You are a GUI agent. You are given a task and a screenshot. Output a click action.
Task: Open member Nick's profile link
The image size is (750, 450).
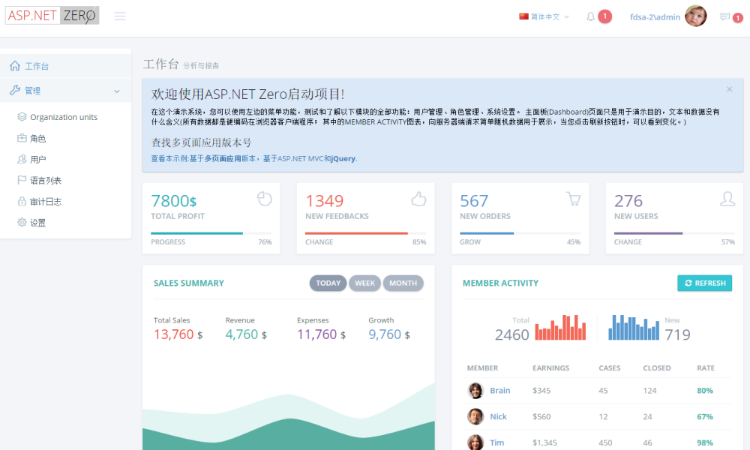point(498,417)
